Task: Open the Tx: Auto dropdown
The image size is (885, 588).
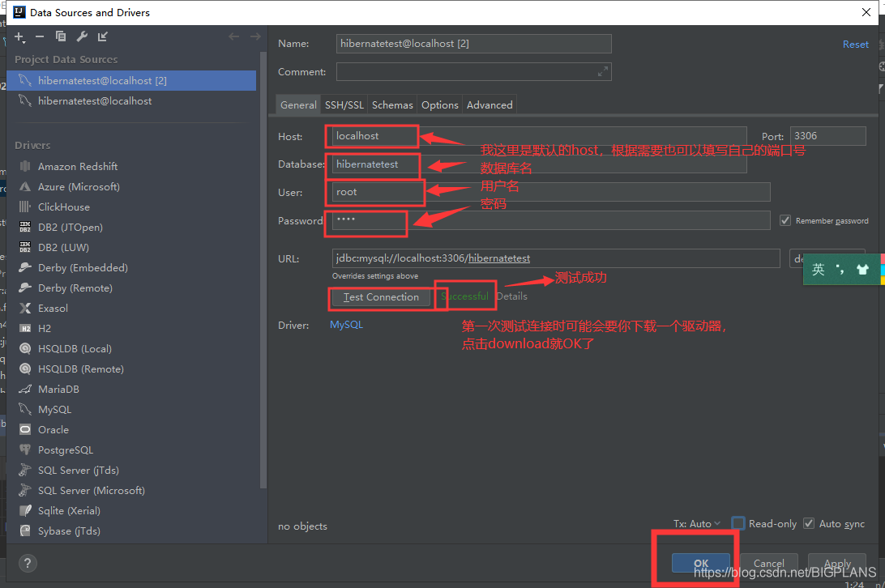Action: pyautogui.click(x=697, y=524)
